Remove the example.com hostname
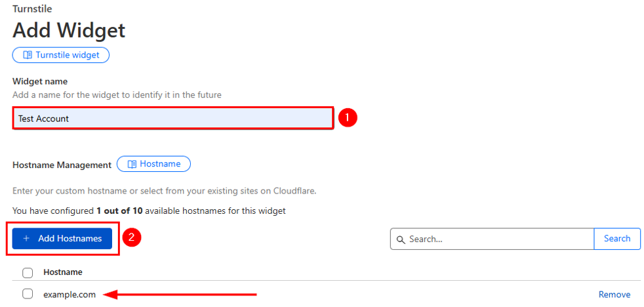 614,295
